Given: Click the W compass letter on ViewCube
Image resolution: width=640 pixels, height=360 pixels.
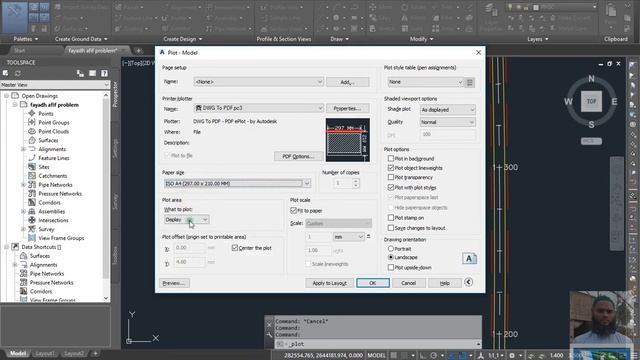Looking at the screenshot, I should pyautogui.click(x=568, y=101).
